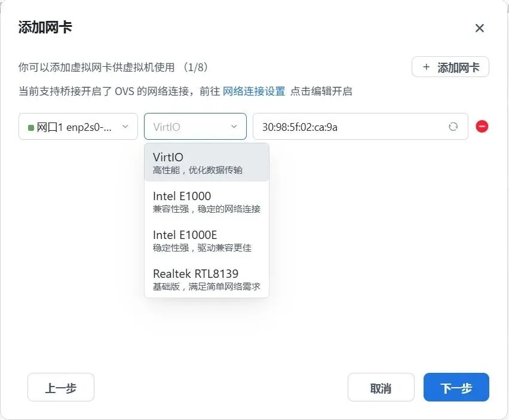The width and height of the screenshot is (509, 420).
Task: Select Realtek RTL8139 network card model
Action: click(207, 280)
